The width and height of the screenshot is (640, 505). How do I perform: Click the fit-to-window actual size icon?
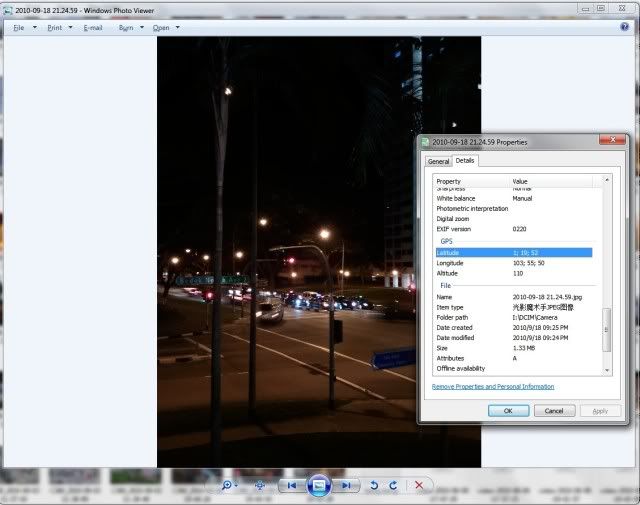(x=260, y=485)
